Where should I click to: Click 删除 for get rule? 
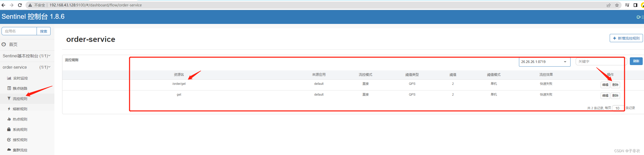(x=615, y=95)
